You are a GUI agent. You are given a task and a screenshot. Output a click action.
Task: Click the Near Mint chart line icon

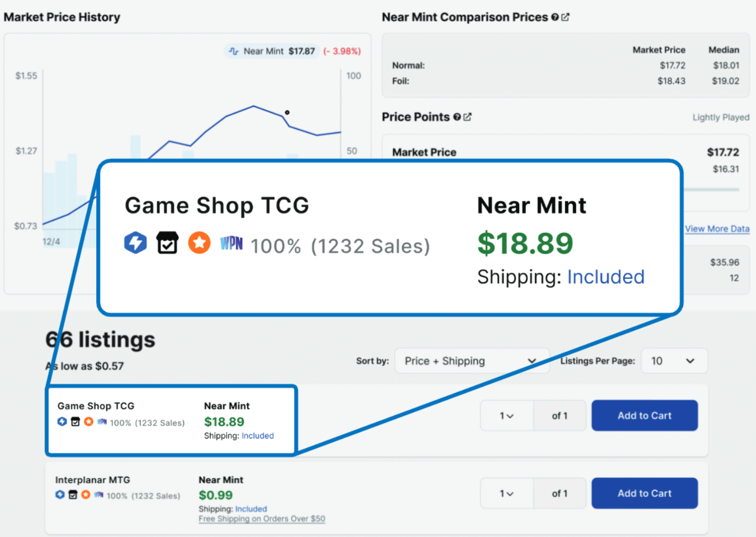pyautogui.click(x=234, y=51)
